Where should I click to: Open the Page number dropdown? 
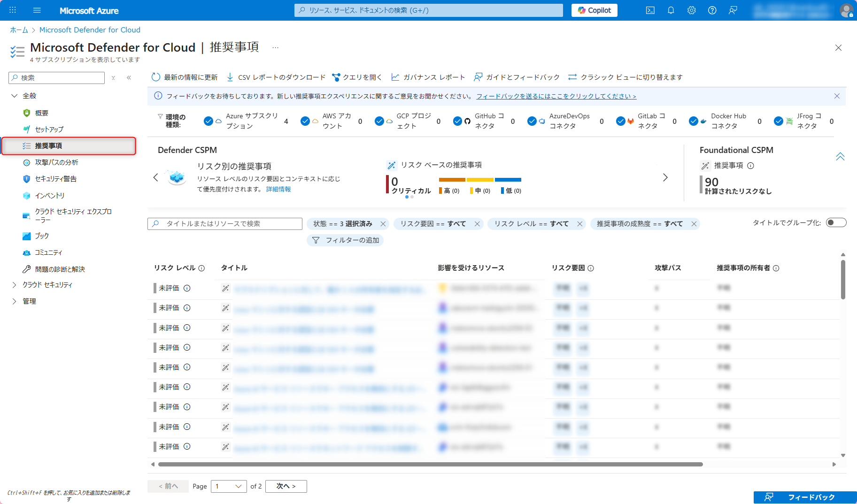click(229, 486)
